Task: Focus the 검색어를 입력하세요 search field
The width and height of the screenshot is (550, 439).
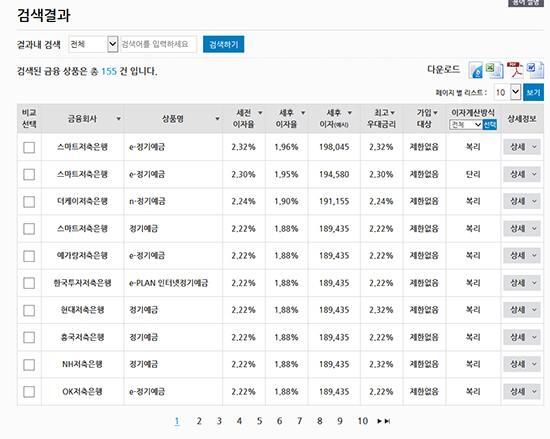Action: point(159,44)
